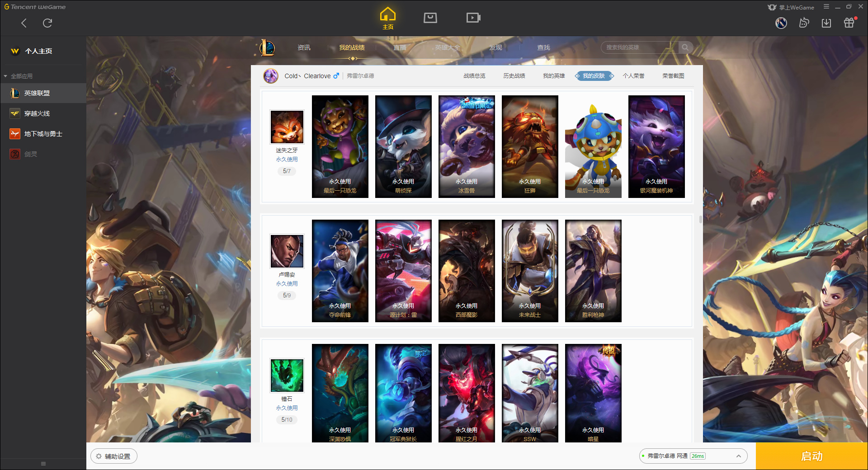Screen dimensions: 868x470
Task: Expand the 弗雷尔卓德 网通 server dropdown
Action: (x=693, y=456)
